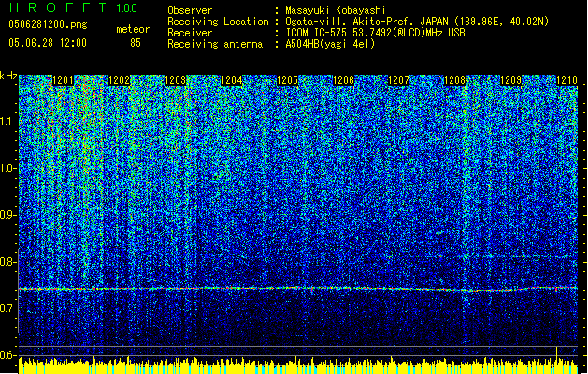Click the ICOM IC-575 53.7492 MHz USB text
588x374 pixels.
[x=375, y=33]
